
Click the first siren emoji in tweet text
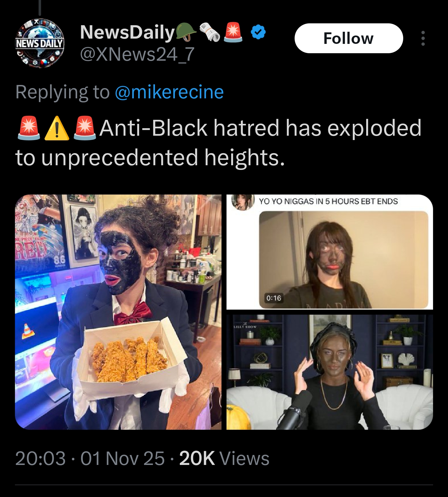[29, 128]
